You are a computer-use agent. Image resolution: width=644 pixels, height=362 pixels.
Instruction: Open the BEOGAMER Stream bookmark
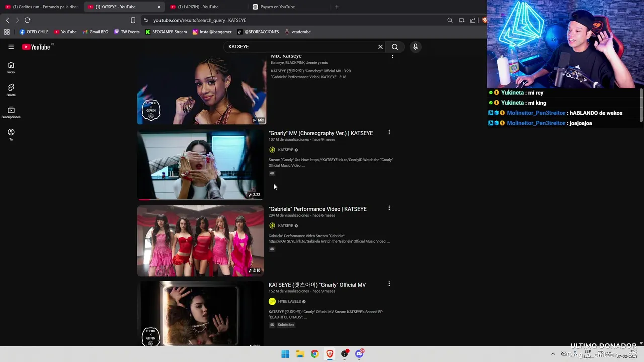point(166,32)
